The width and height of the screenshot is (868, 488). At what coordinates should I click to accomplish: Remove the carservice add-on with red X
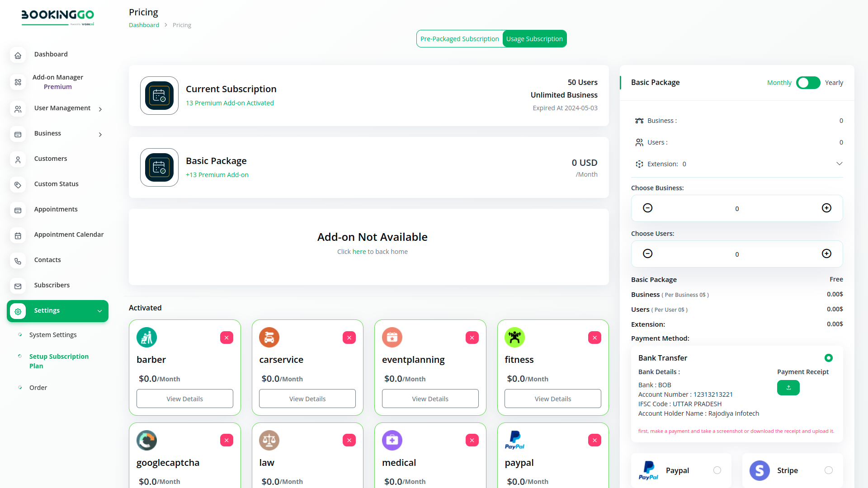click(349, 338)
